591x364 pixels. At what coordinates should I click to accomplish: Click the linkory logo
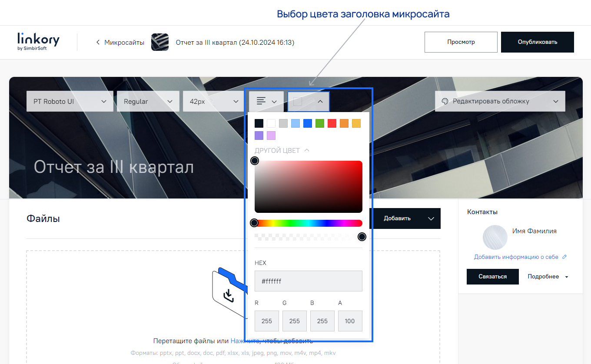point(38,40)
